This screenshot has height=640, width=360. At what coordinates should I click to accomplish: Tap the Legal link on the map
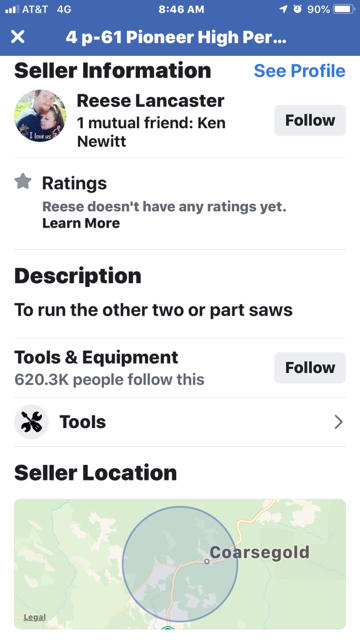pos(35,617)
